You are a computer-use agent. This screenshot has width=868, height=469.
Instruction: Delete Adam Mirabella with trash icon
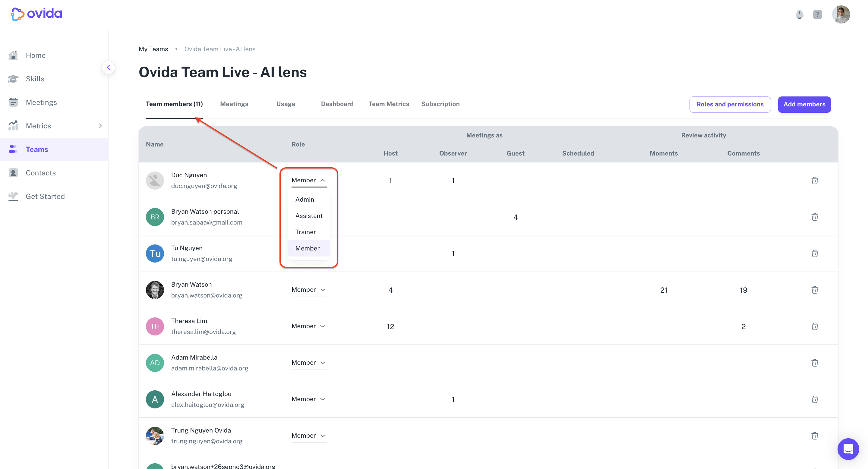click(x=815, y=363)
